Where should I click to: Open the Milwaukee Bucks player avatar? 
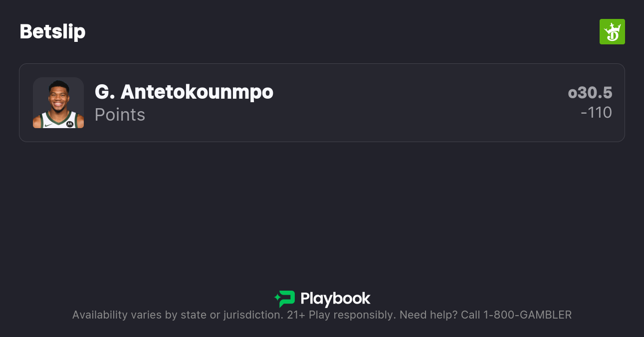tap(58, 103)
